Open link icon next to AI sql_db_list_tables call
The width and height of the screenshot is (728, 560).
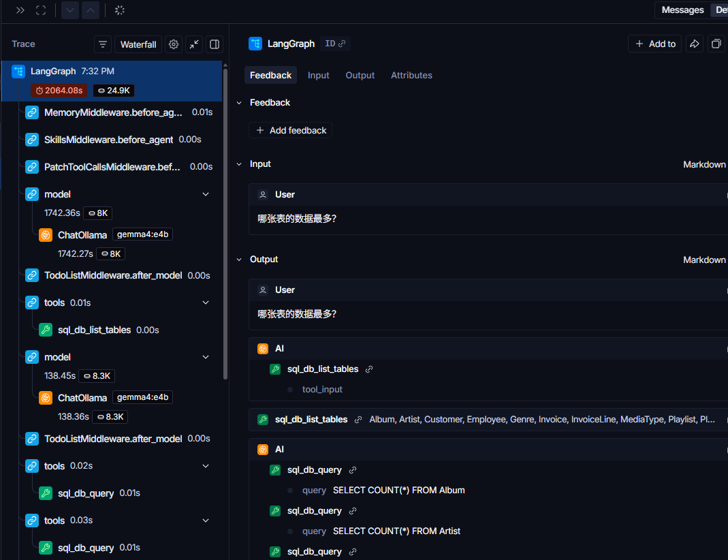coord(369,369)
